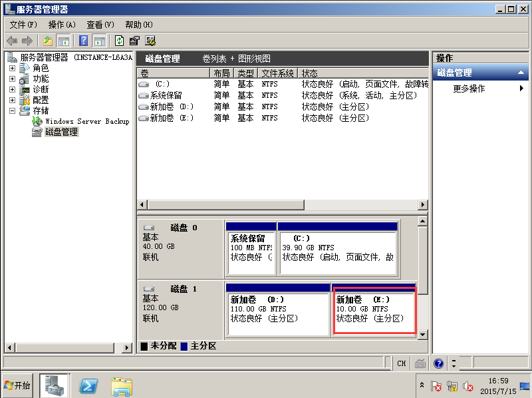Click tree pane scroll right arrow
532x398 pixels.
tap(127, 347)
